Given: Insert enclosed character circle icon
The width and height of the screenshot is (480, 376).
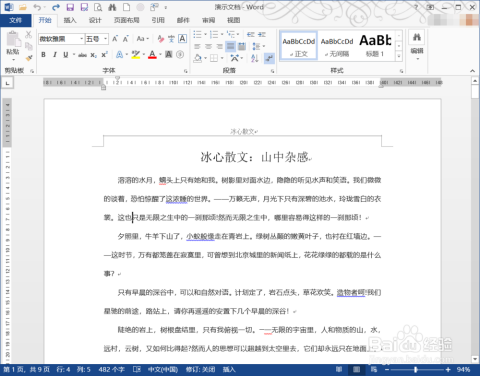Looking at the screenshot, I should tap(180, 54).
